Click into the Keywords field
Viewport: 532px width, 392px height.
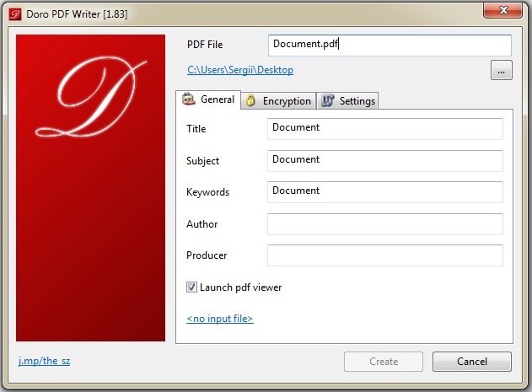click(385, 192)
